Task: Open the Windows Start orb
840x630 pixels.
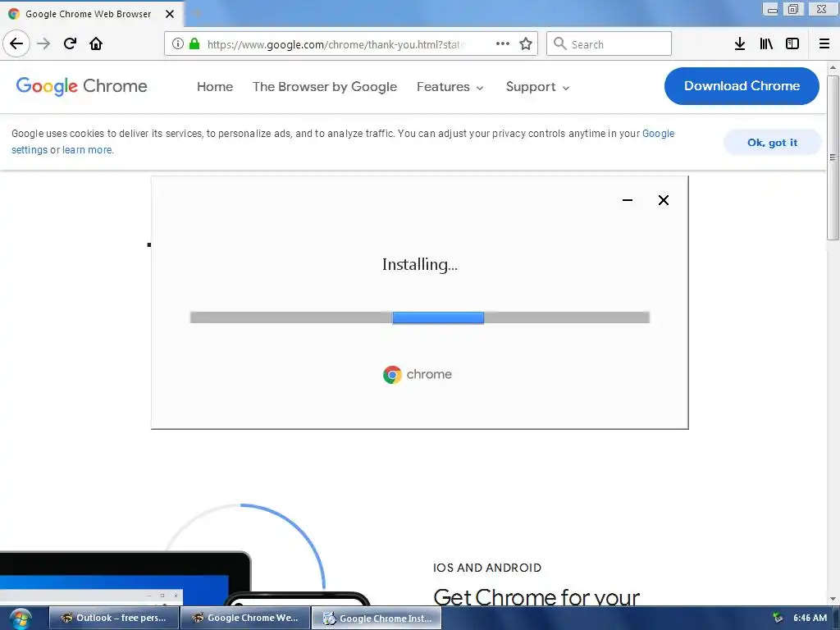Action: (x=21, y=619)
